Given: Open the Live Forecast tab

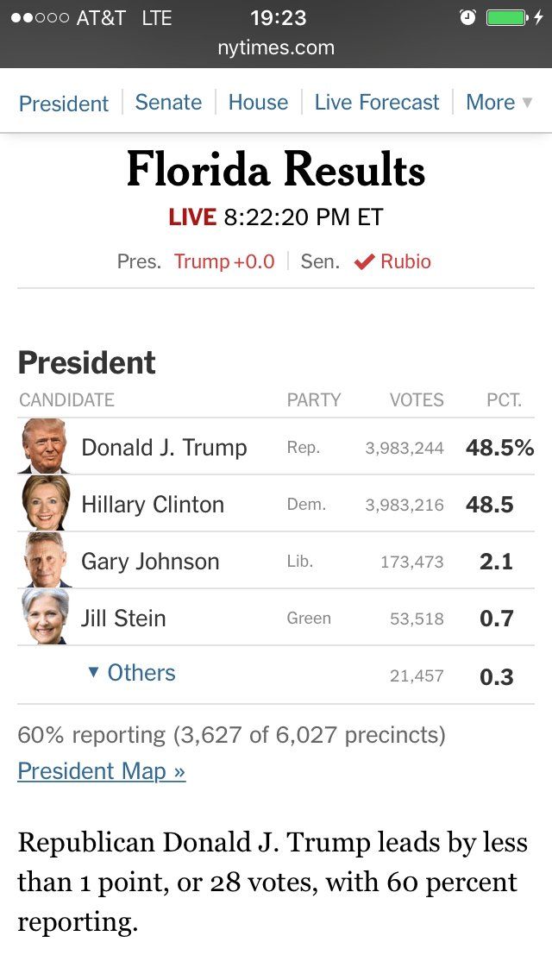Looking at the screenshot, I should coord(377,102).
